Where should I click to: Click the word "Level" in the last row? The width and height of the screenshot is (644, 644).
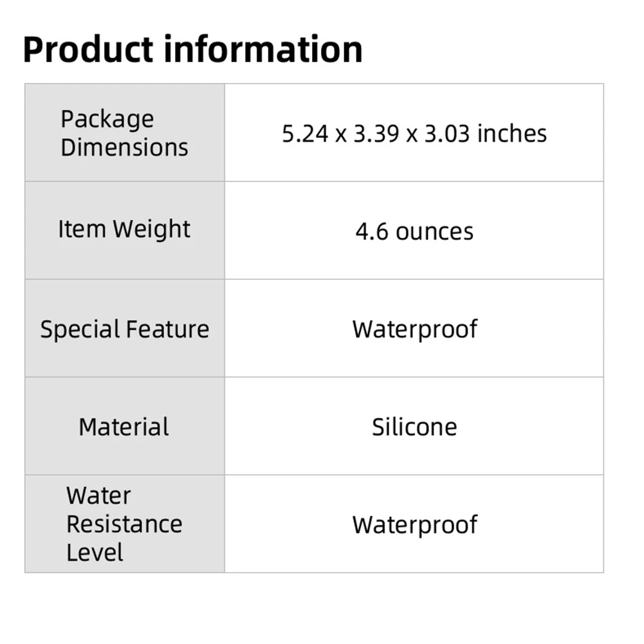[95, 553]
